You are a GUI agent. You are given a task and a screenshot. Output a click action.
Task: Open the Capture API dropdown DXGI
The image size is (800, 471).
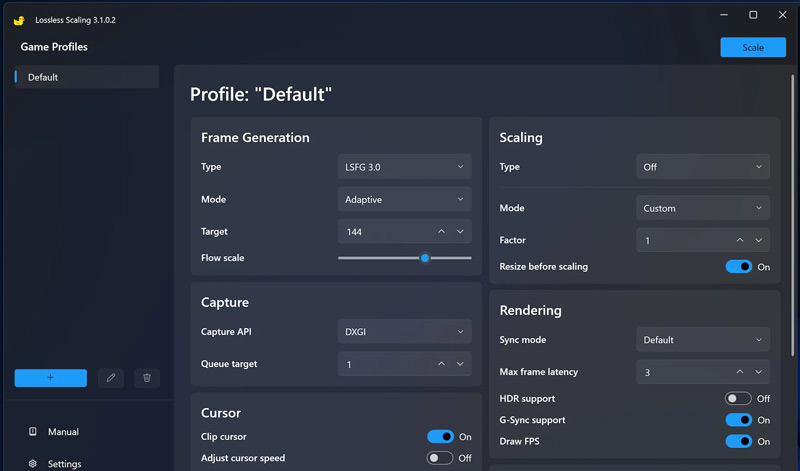pyautogui.click(x=404, y=332)
